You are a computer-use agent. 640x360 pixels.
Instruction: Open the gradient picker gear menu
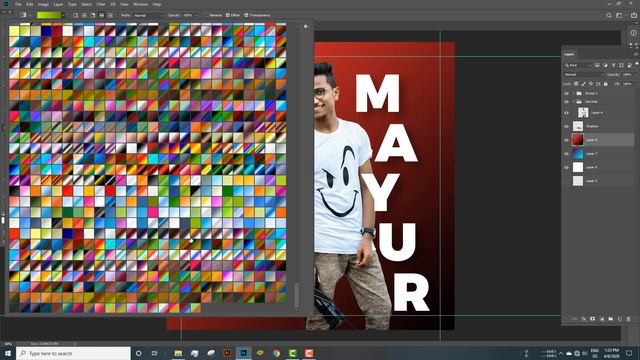306,27
